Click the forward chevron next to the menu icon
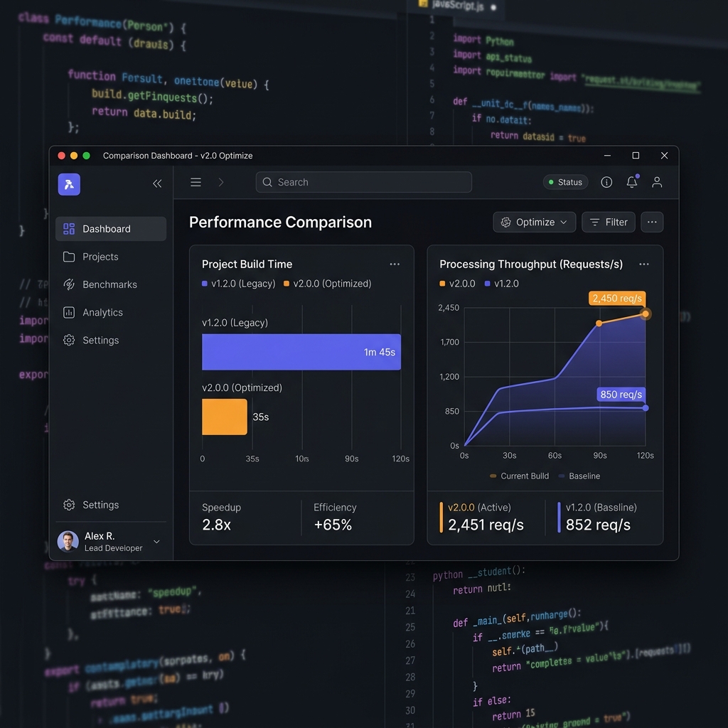This screenshot has height=728, width=728. click(x=221, y=182)
